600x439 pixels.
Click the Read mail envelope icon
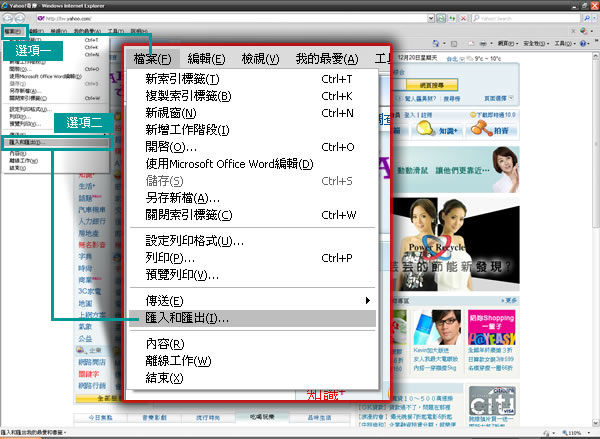click(x=471, y=44)
